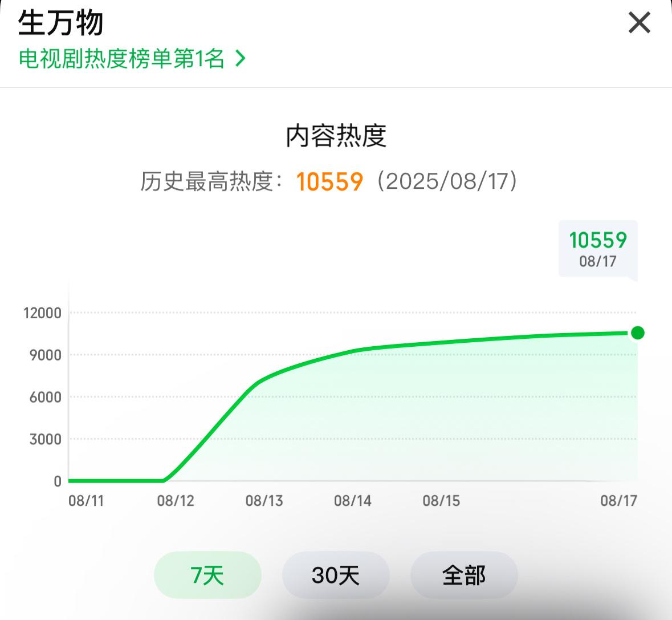Viewport: 672px width, 620px height.
Task: Tap the 6000 y-axis label
Action: click(x=46, y=397)
